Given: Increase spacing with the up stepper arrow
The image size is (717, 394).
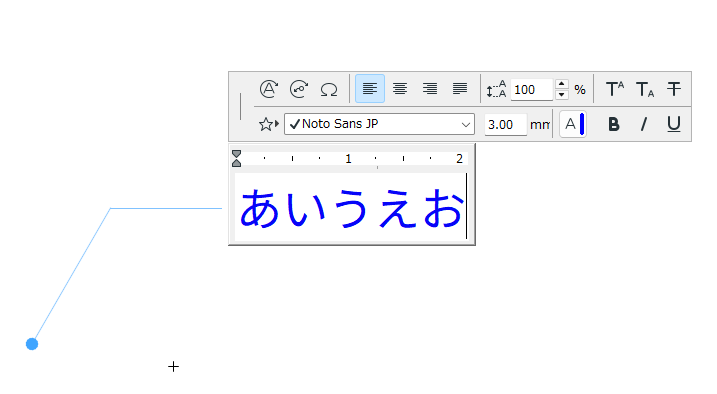Looking at the screenshot, I should tap(562, 84).
